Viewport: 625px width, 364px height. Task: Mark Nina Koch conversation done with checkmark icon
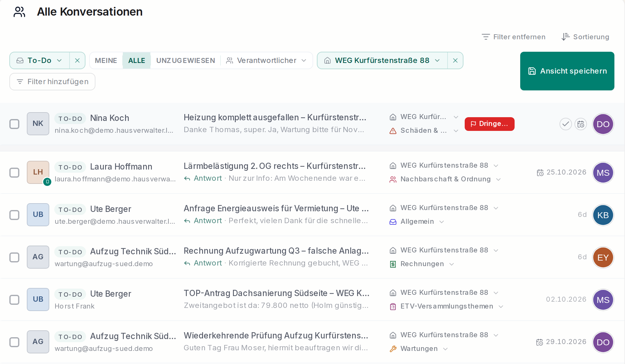tap(565, 124)
